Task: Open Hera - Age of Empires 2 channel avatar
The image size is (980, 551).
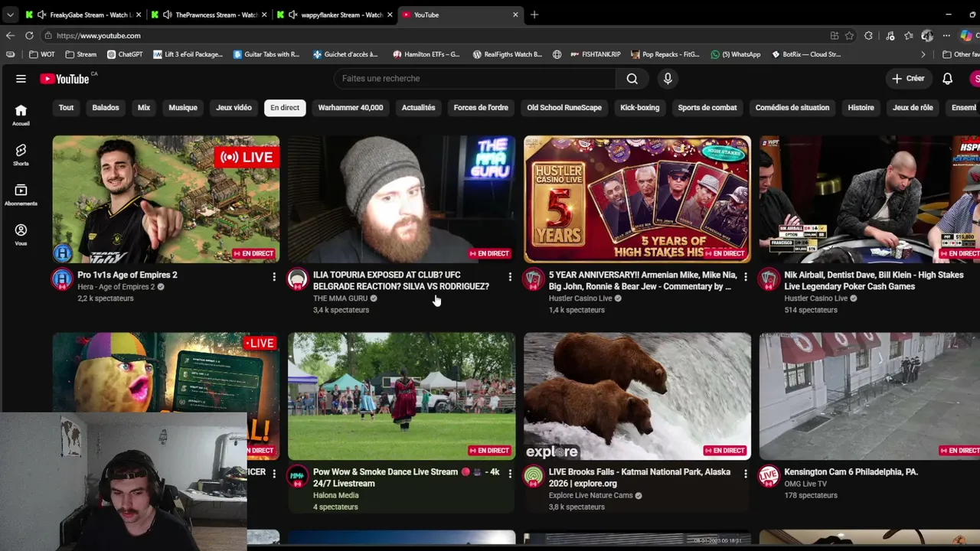Action: click(62, 279)
